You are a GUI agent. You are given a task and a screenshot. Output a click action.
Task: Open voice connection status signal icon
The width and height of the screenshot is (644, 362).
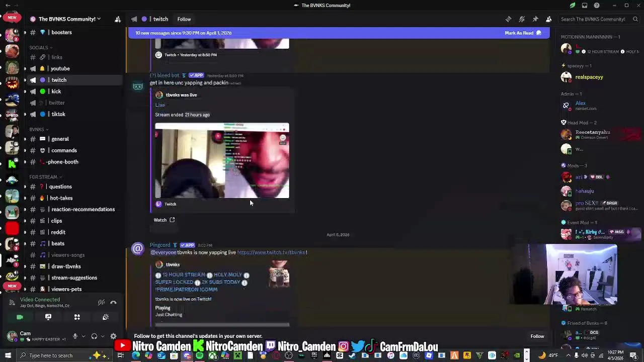tap(12, 302)
